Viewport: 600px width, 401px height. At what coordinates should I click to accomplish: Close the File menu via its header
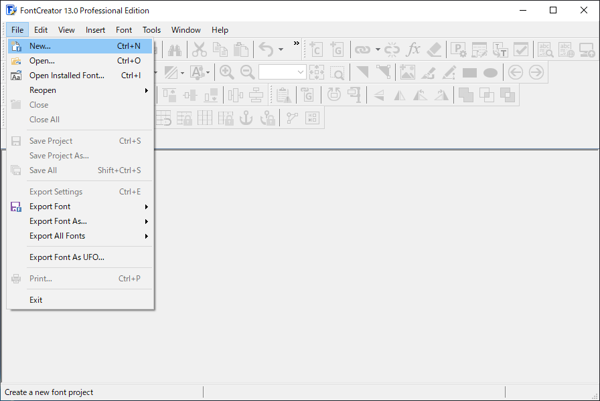17,30
